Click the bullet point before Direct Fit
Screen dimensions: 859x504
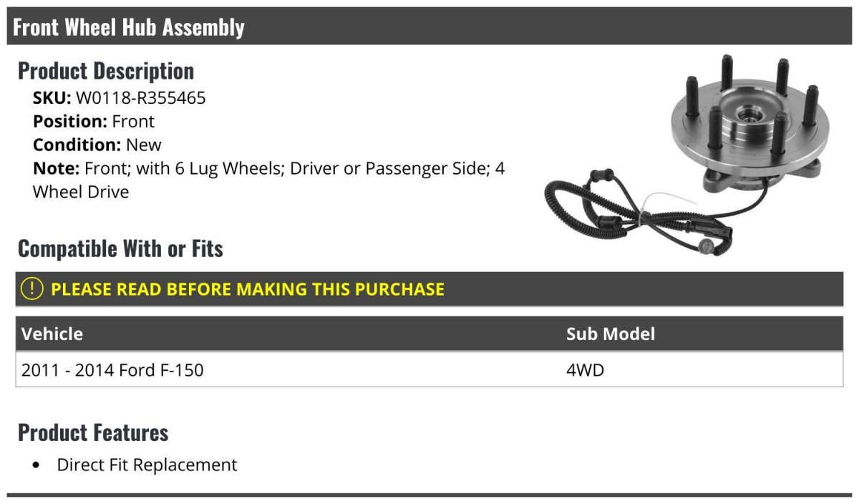click(x=37, y=465)
